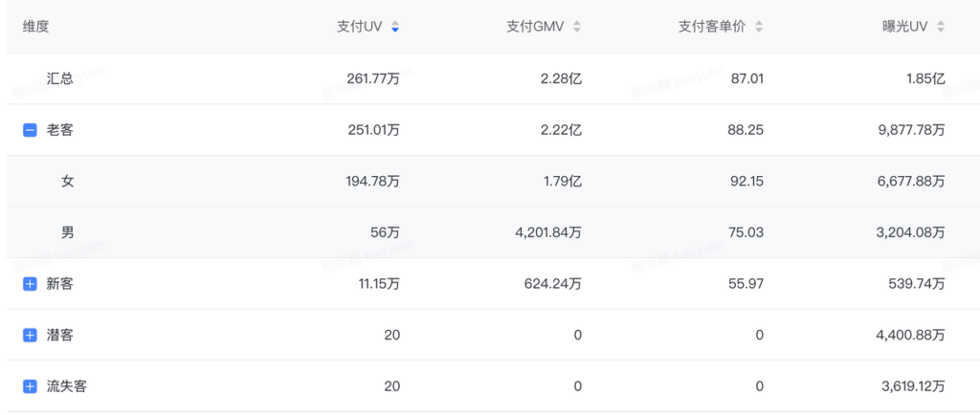Sort by 支付UV column icon
Viewport: 980px width, 415px height.
[395, 27]
